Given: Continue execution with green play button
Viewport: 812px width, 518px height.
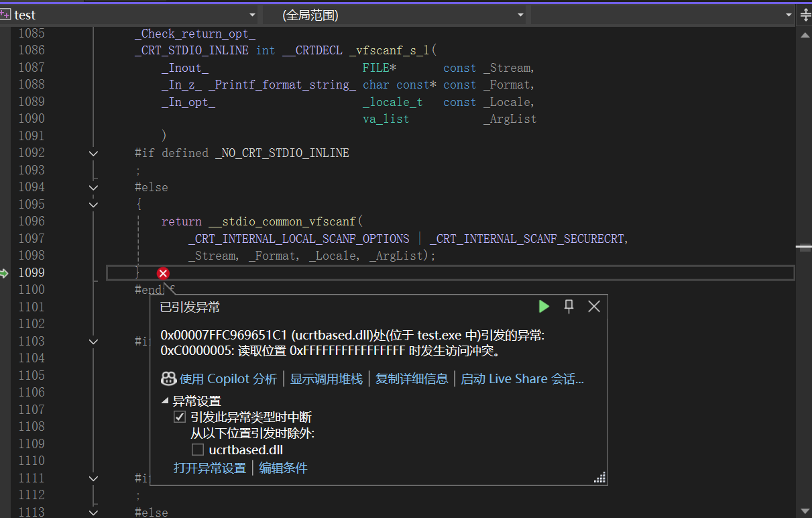Looking at the screenshot, I should coord(544,307).
